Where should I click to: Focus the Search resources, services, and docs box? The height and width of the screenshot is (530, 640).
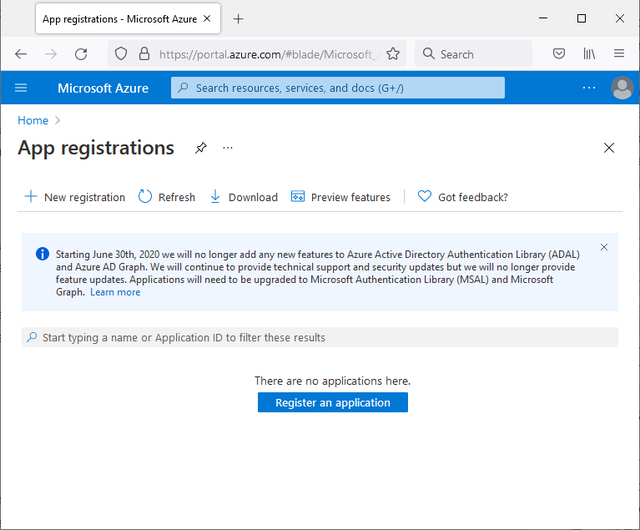(338, 88)
